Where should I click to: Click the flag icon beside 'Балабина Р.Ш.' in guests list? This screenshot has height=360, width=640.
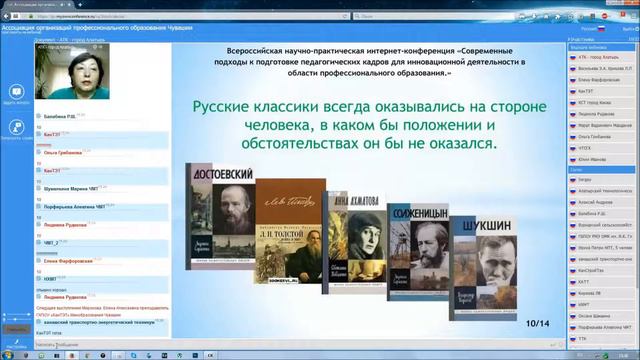[573, 214]
